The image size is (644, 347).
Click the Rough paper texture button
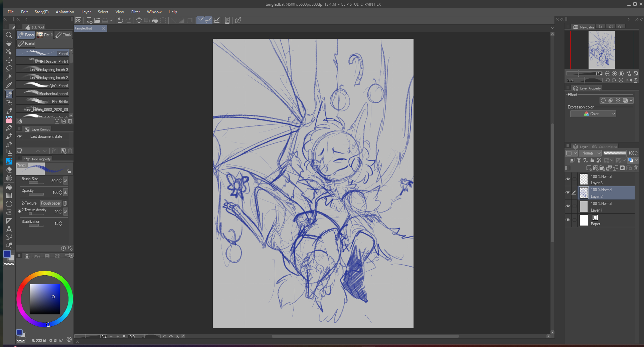click(x=51, y=203)
